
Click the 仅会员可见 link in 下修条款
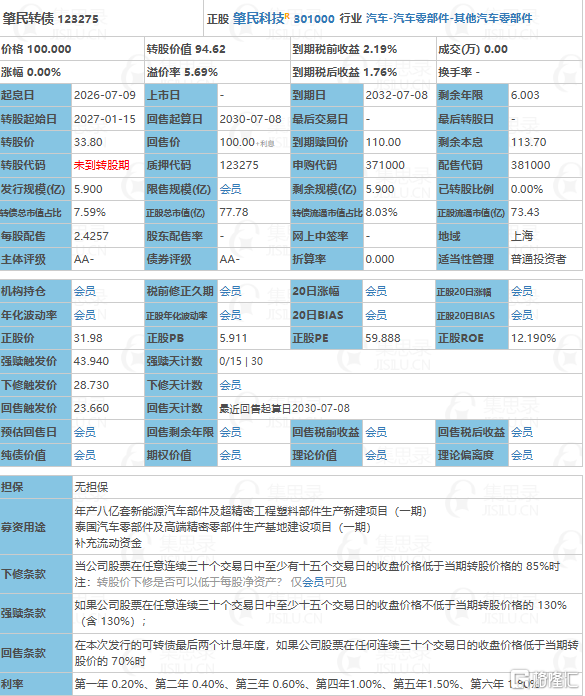click(318, 582)
